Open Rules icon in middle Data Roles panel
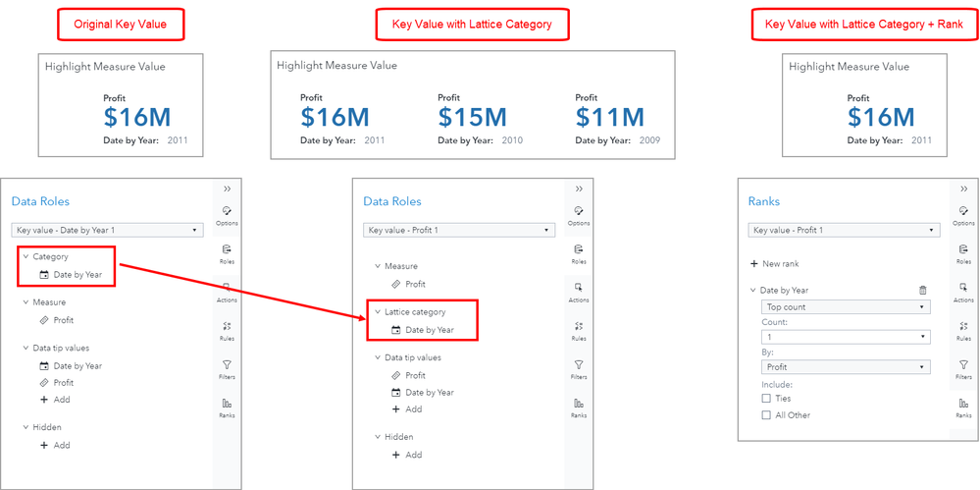The height and width of the screenshot is (490, 980). (579, 330)
